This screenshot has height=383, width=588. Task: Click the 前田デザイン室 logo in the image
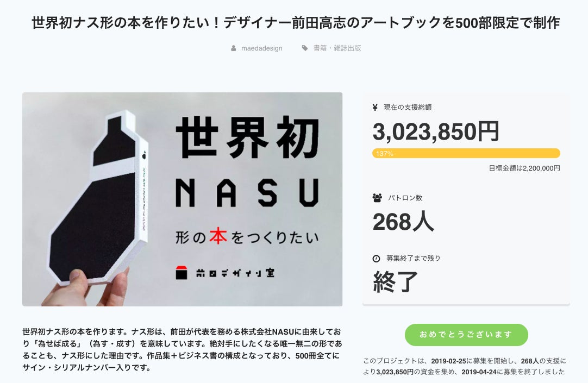(x=224, y=273)
